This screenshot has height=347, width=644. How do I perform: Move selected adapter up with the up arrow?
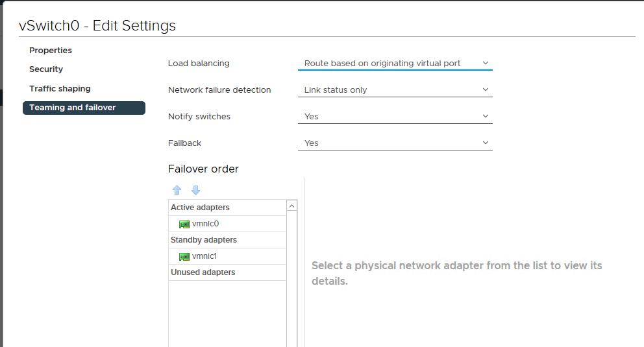[x=177, y=190]
